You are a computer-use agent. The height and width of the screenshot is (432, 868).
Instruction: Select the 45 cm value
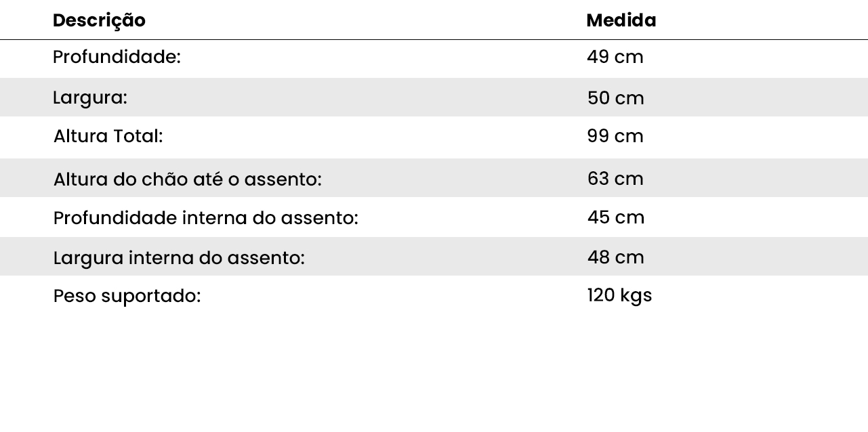click(x=615, y=217)
